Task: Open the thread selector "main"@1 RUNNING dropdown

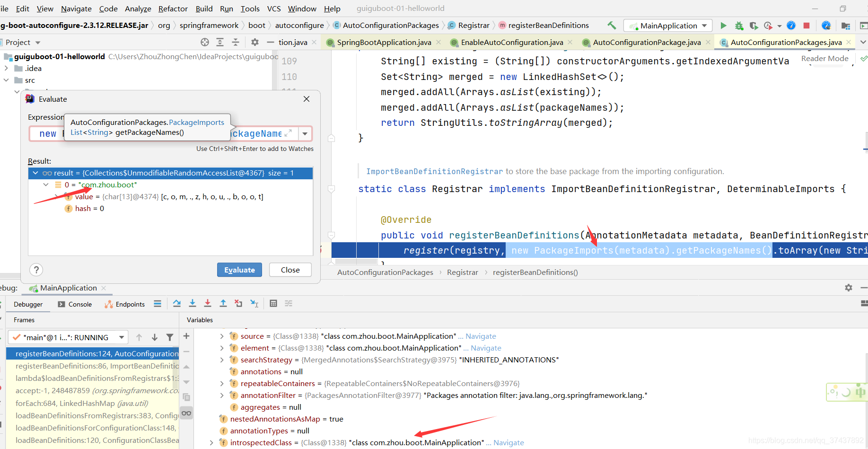Action: tap(68, 337)
